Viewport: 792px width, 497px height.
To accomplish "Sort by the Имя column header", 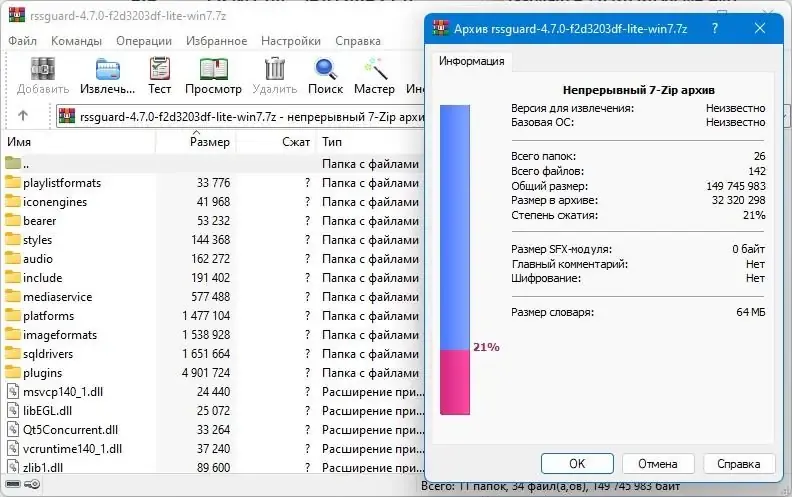I will coord(80,142).
